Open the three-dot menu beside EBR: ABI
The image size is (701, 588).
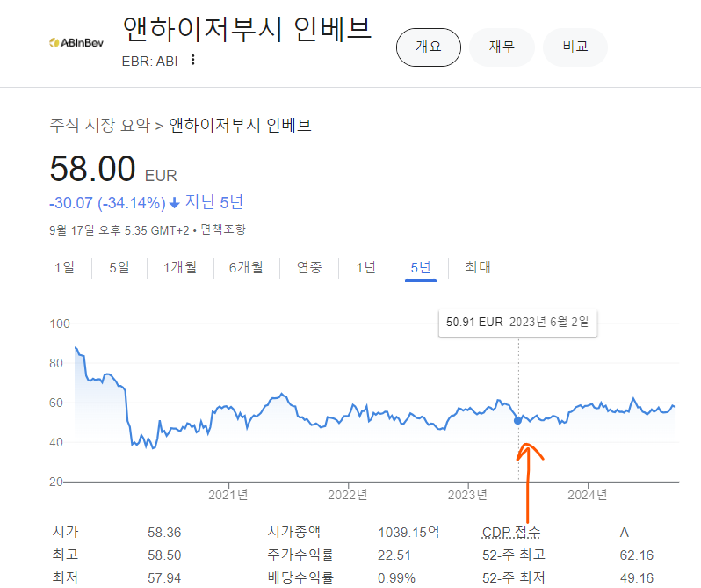pyautogui.click(x=192, y=60)
